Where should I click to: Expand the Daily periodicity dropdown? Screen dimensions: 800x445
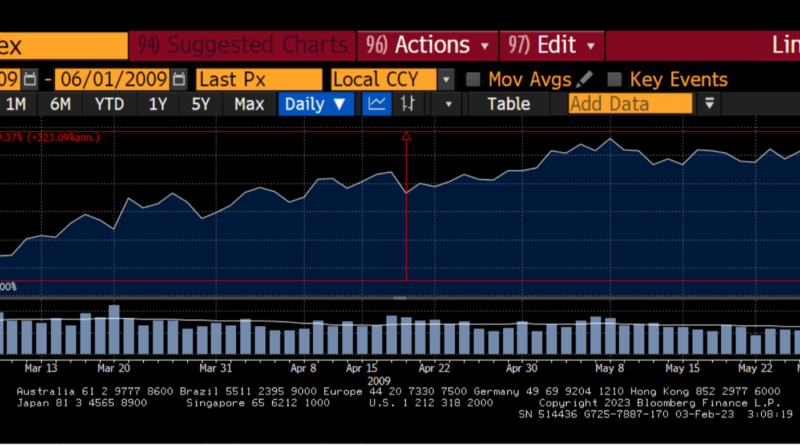tap(315, 104)
